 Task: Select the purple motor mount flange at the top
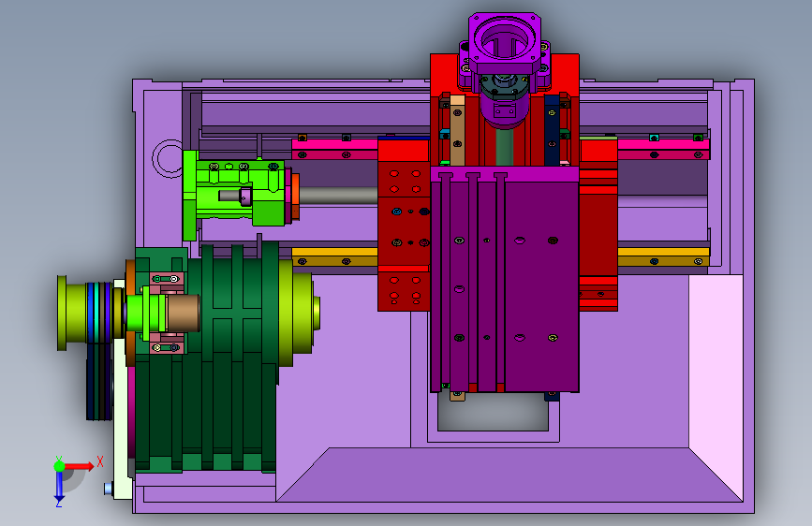point(505,43)
